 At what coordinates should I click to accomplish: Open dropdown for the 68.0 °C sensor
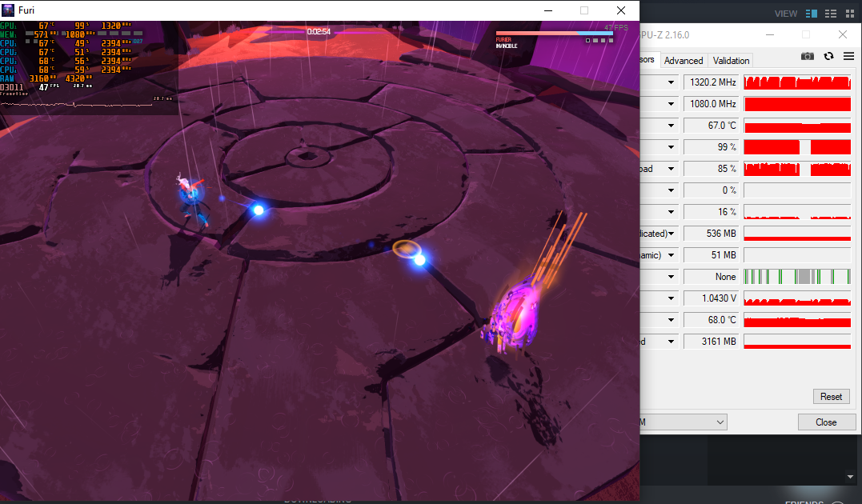[671, 320]
